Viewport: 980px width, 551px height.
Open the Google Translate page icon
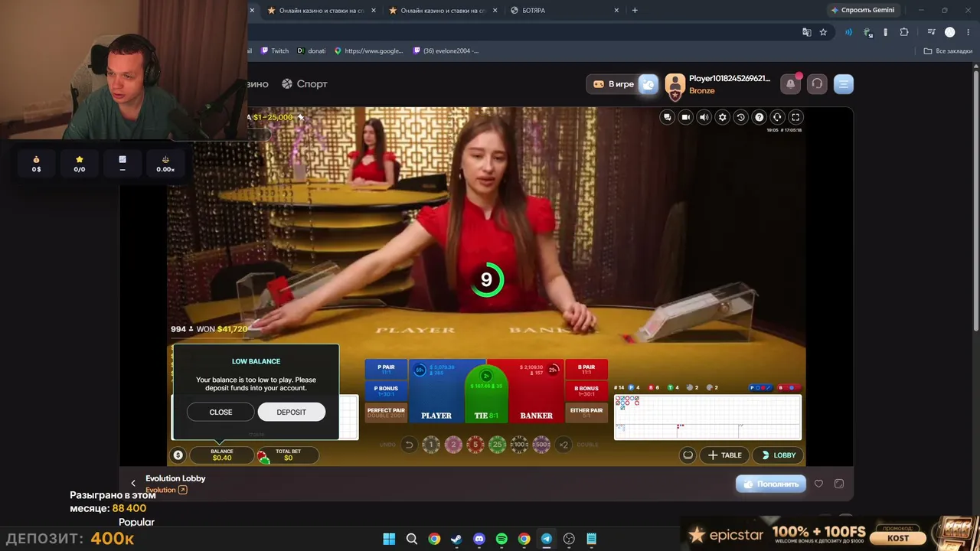point(806,32)
